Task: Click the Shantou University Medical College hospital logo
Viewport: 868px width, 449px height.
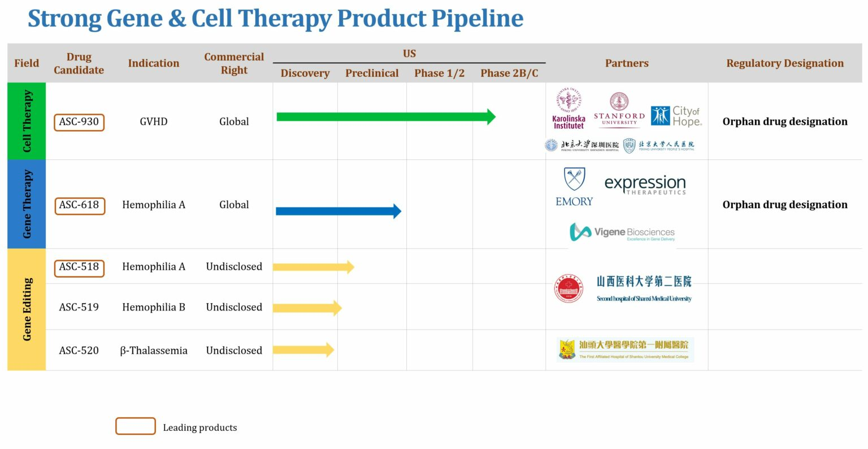Action: click(625, 349)
